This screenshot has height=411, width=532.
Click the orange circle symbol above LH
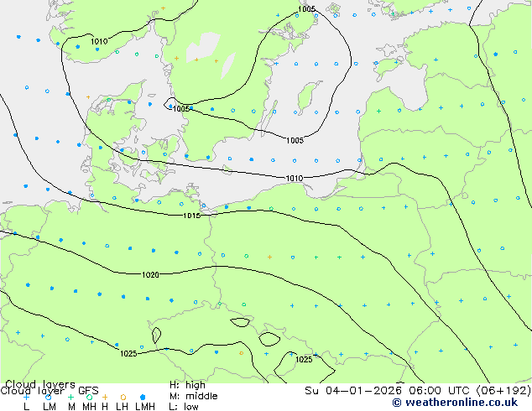coord(123,397)
